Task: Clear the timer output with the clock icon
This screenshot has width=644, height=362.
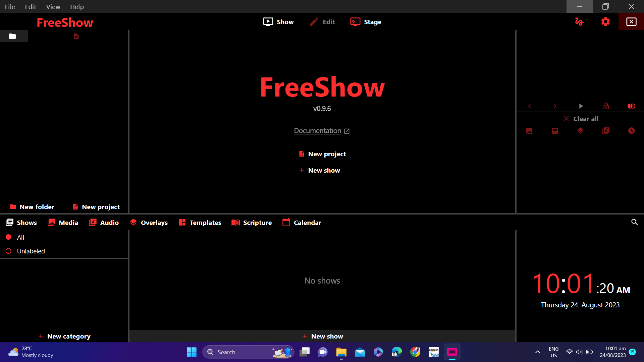Action: pyautogui.click(x=631, y=131)
